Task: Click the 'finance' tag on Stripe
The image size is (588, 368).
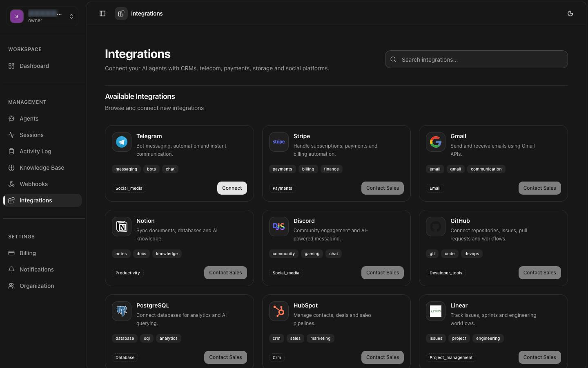Action: (x=331, y=169)
